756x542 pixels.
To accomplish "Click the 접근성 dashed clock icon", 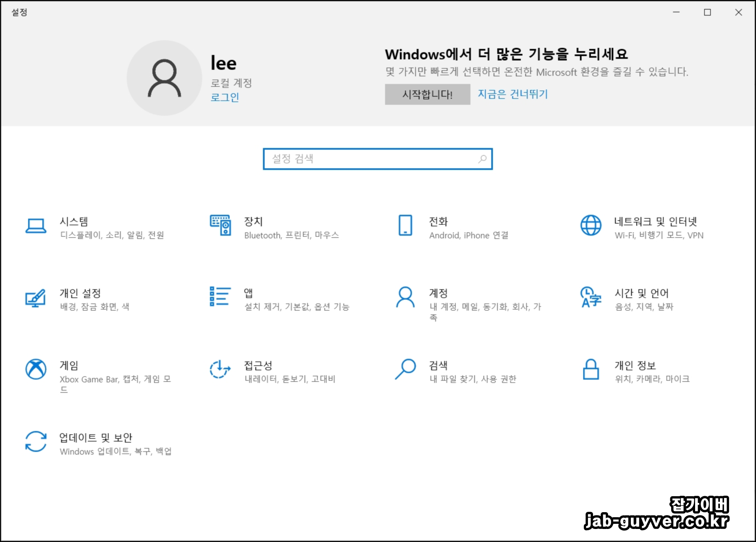I will 220,369.
